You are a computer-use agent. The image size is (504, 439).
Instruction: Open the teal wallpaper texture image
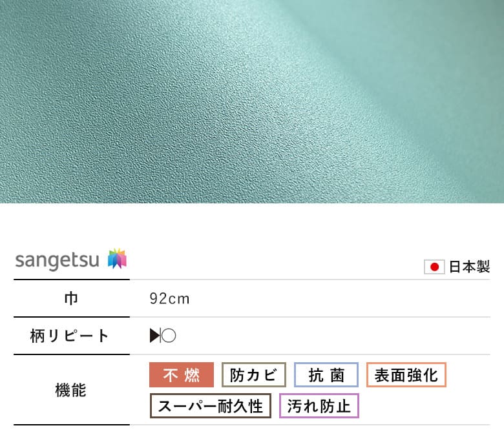(x=252, y=101)
